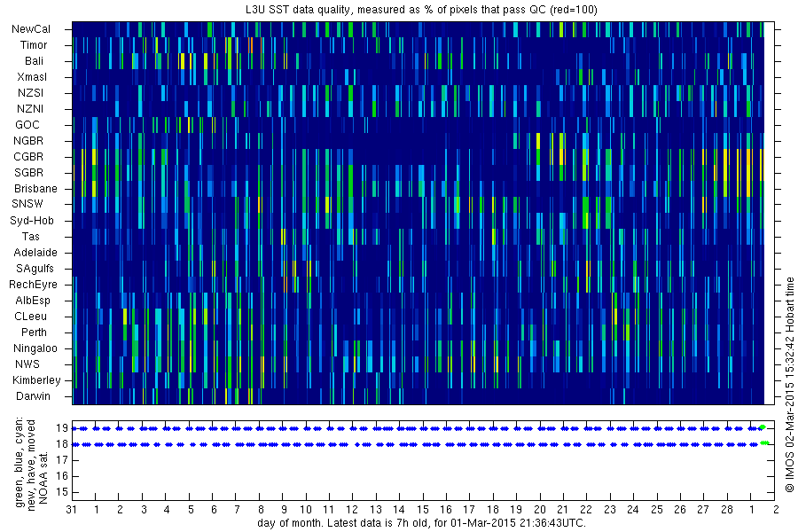The width and height of the screenshot is (798, 532).
Task: Click the NZSI region label
Action: coord(30,92)
